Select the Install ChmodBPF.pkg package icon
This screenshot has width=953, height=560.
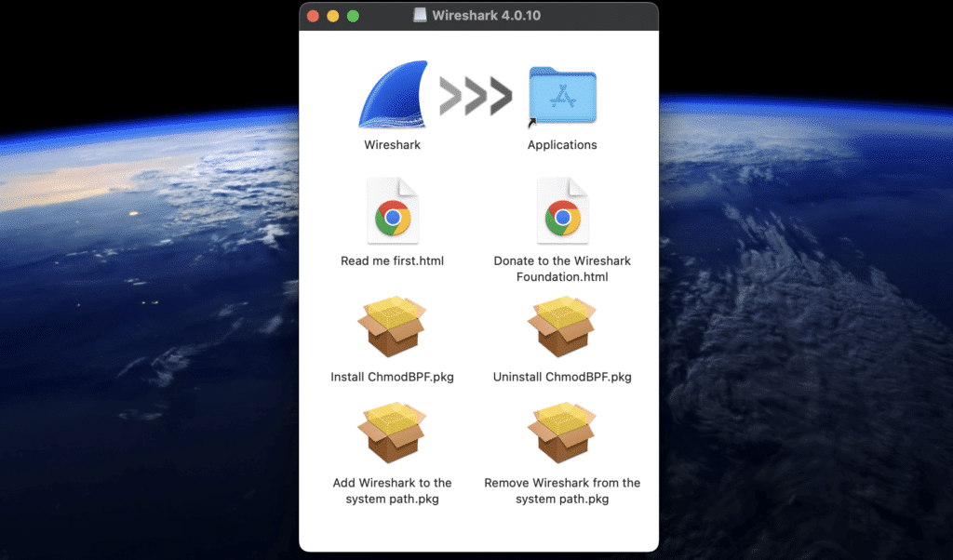(x=393, y=327)
